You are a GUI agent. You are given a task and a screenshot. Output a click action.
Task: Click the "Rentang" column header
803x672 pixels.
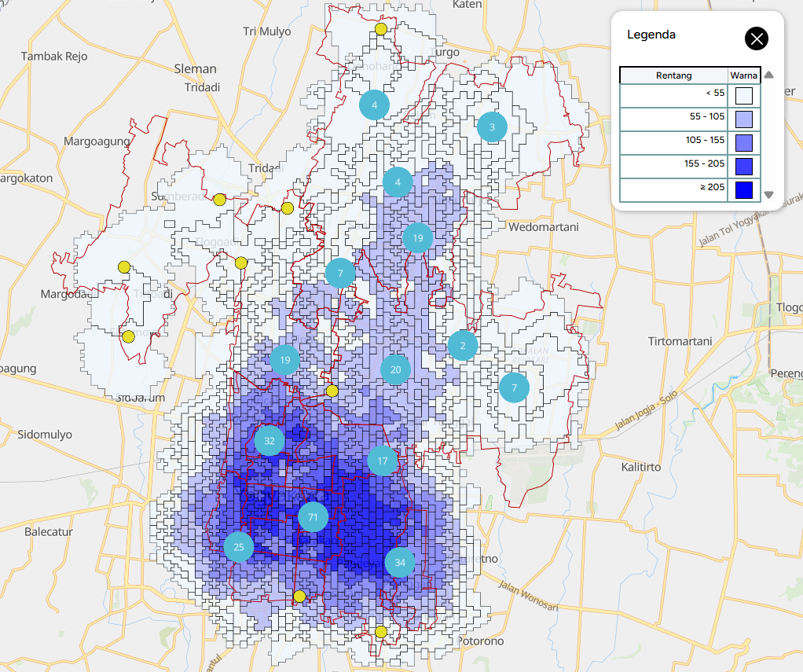pyautogui.click(x=674, y=75)
